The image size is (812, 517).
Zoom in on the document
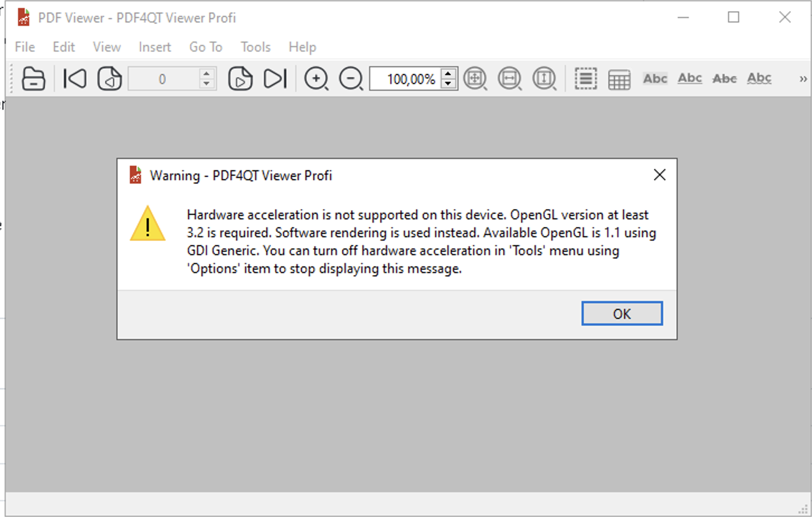tap(317, 78)
